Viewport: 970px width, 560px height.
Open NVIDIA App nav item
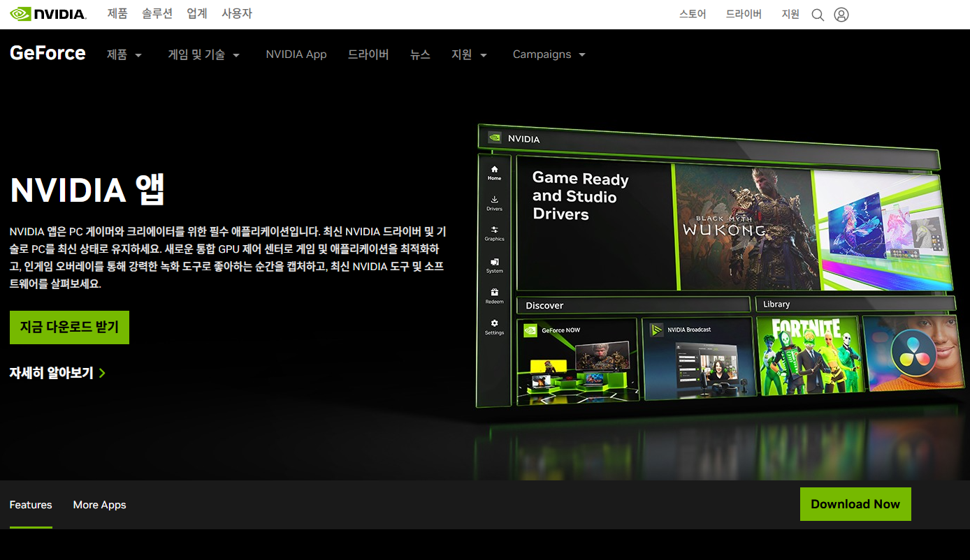(x=296, y=54)
